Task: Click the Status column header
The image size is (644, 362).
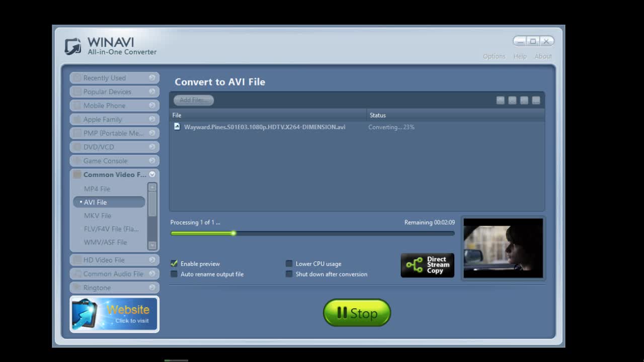Action: (456, 115)
